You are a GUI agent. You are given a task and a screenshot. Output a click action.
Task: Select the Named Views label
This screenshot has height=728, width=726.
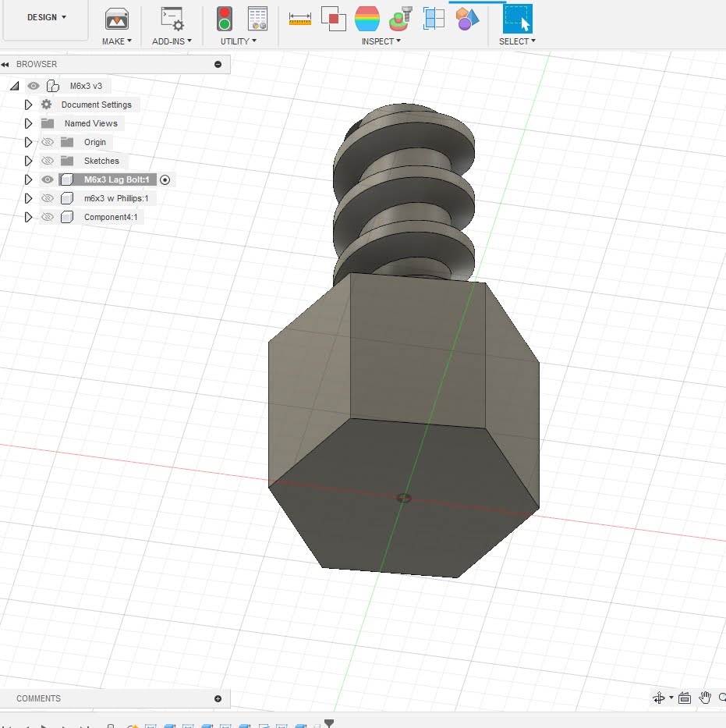coord(91,123)
